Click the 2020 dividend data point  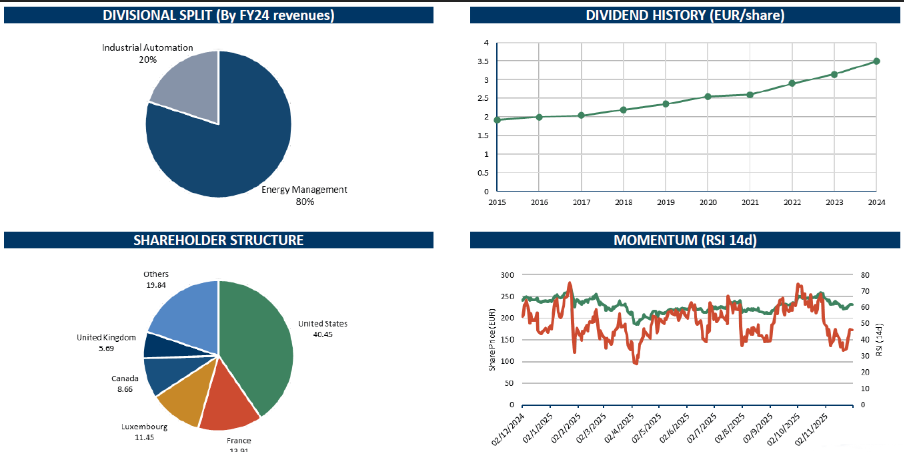pos(707,97)
